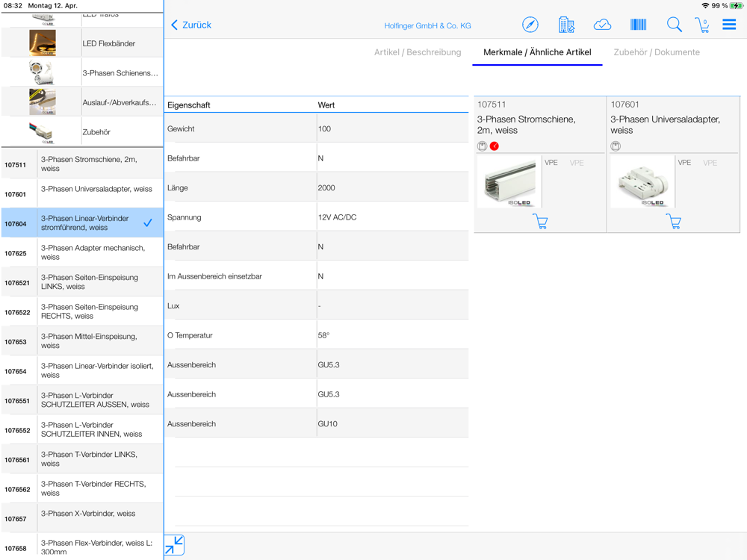
Task: Open Holfinger GmbH & Co. KG link
Action: coord(427,25)
